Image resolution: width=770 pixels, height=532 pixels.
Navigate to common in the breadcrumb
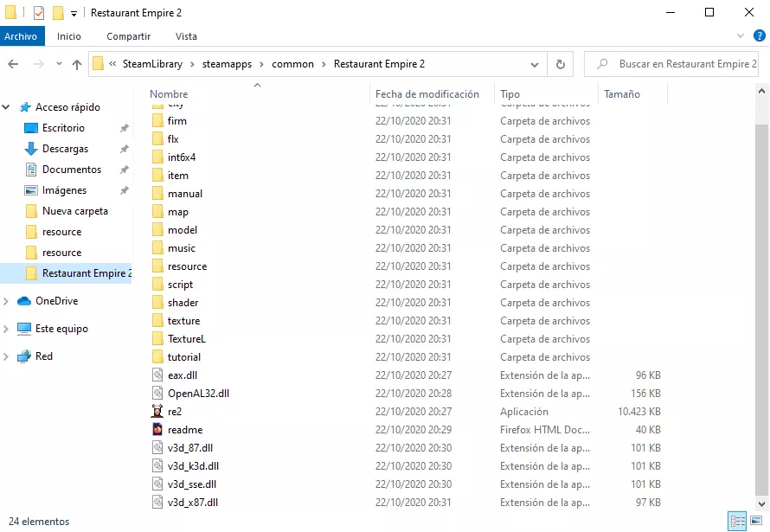(292, 64)
